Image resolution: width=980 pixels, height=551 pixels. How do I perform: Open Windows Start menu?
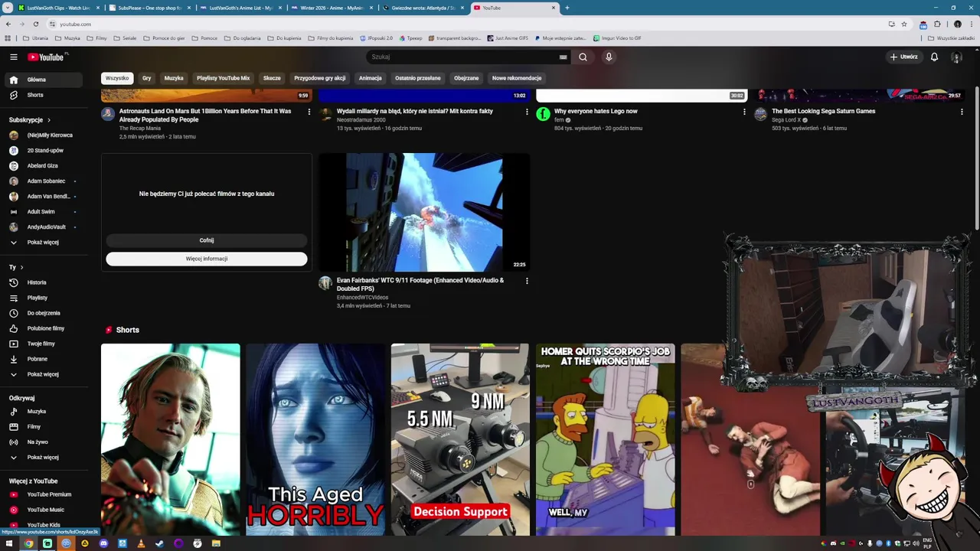pyautogui.click(x=9, y=543)
